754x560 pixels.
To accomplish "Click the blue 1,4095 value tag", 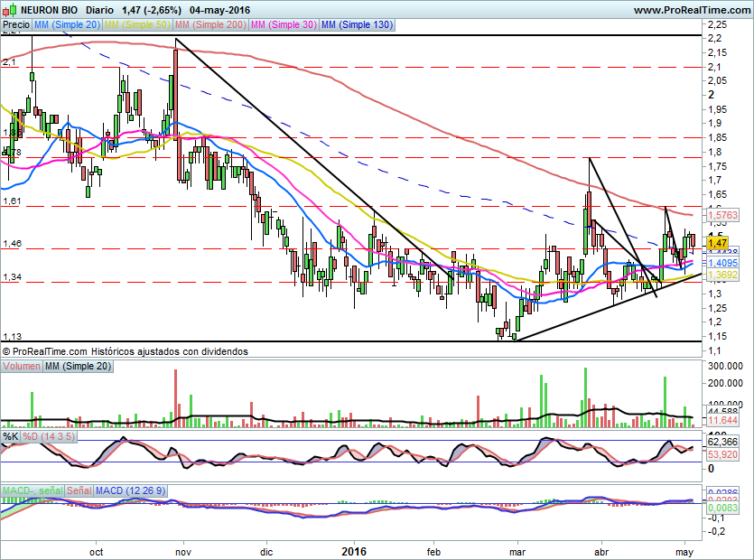I will [722, 263].
